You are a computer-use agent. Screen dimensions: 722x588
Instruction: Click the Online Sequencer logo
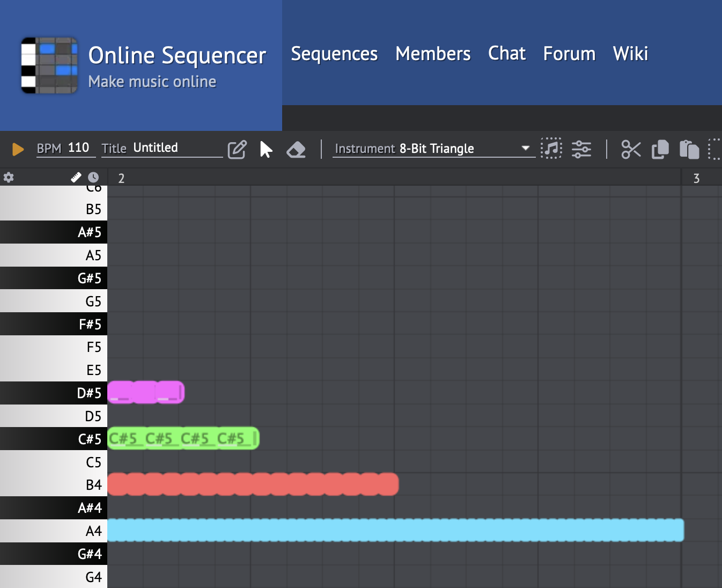pyautogui.click(x=49, y=65)
